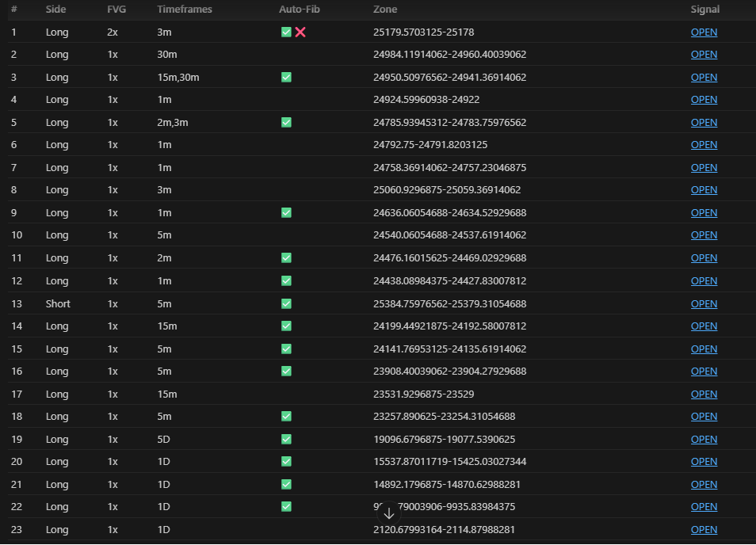Click the 2m,3m timeframes cell
The image size is (756, 545).
(x=173, y=123)
